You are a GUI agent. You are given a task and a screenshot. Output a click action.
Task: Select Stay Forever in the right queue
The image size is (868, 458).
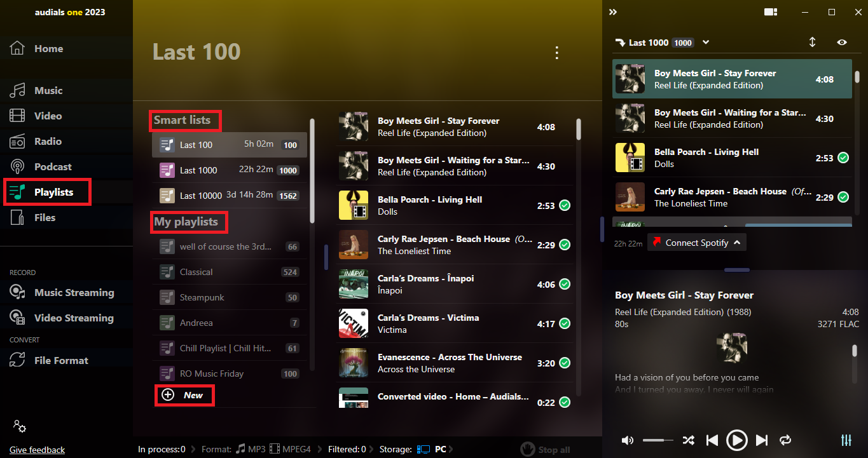pyautogui.click(x=732, y=79)
